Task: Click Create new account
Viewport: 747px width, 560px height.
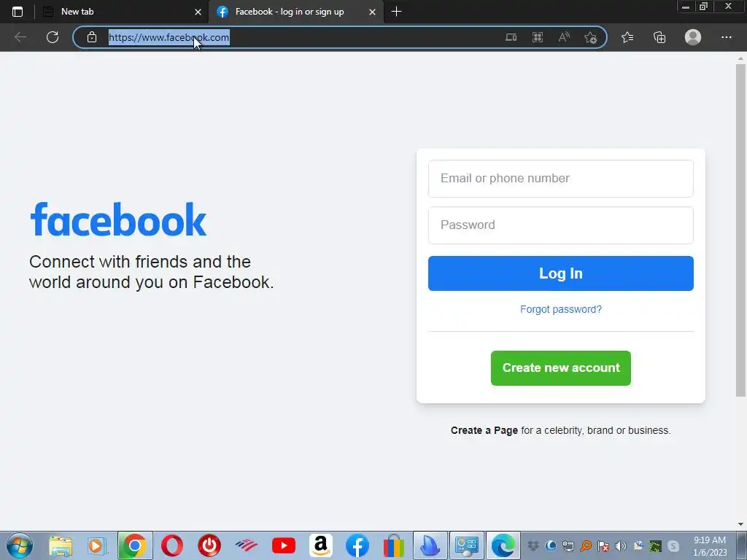Action: click(561, 368)
